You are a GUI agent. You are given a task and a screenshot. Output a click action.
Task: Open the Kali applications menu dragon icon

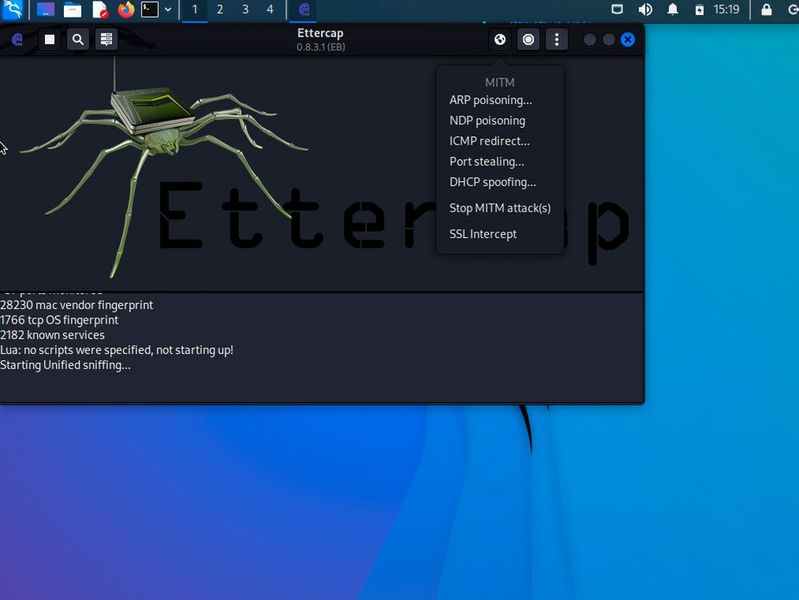tap(12, 10)
